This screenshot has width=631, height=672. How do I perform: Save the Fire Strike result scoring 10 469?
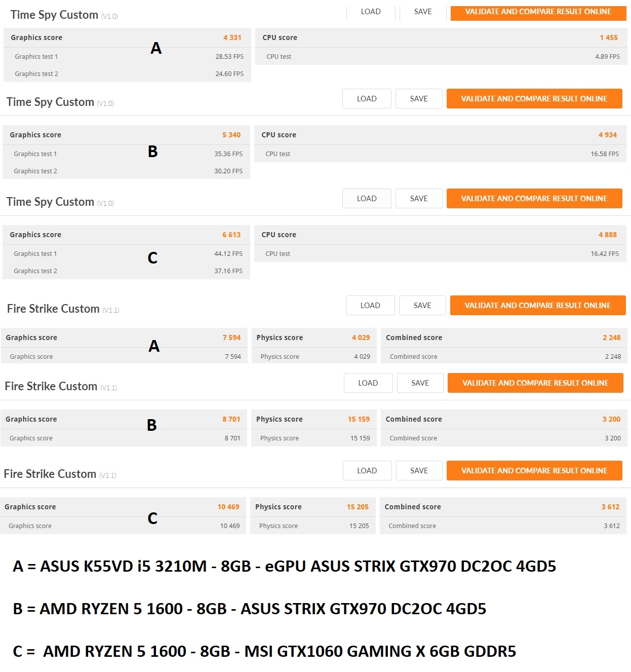pyautogui.click(x=419, y=471)
